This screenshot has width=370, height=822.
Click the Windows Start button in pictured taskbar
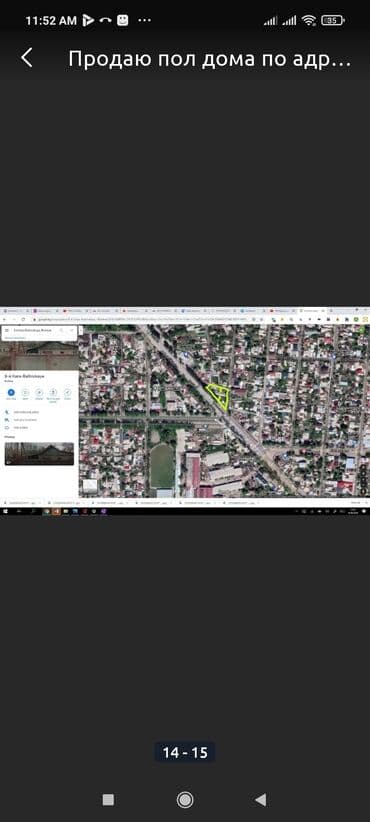coord(5,511)
